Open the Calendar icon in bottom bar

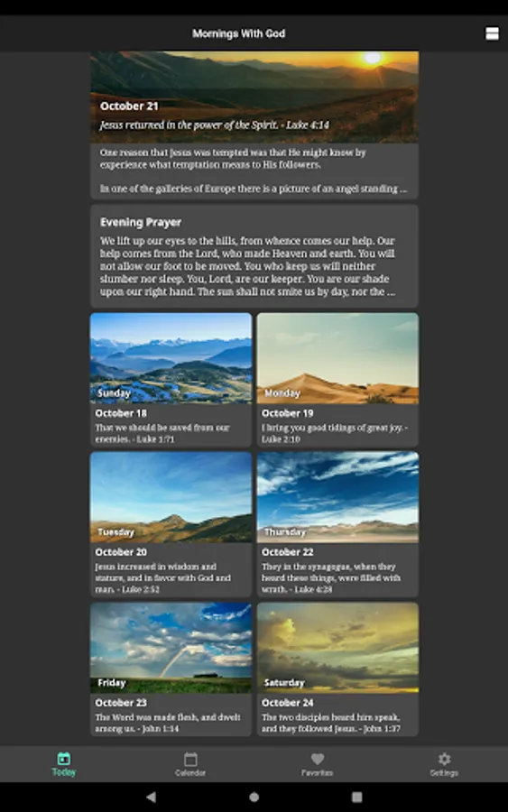coord(190,759)
